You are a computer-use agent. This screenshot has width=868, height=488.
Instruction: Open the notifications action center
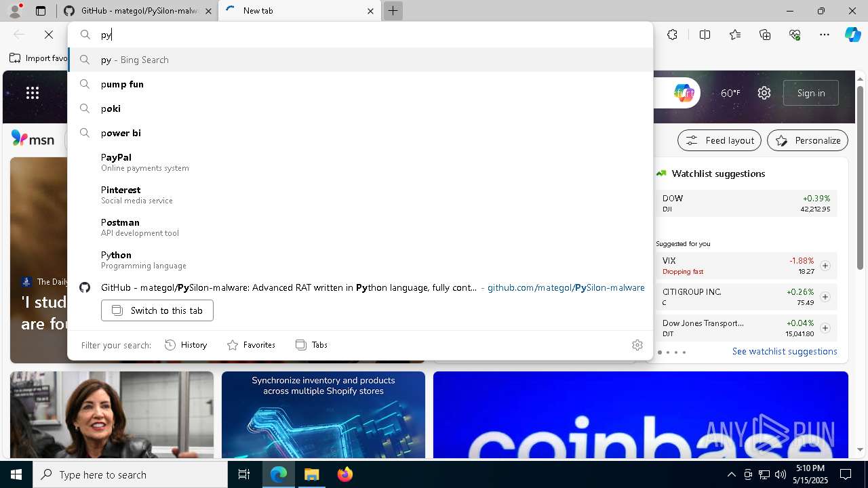pos(846,474)
